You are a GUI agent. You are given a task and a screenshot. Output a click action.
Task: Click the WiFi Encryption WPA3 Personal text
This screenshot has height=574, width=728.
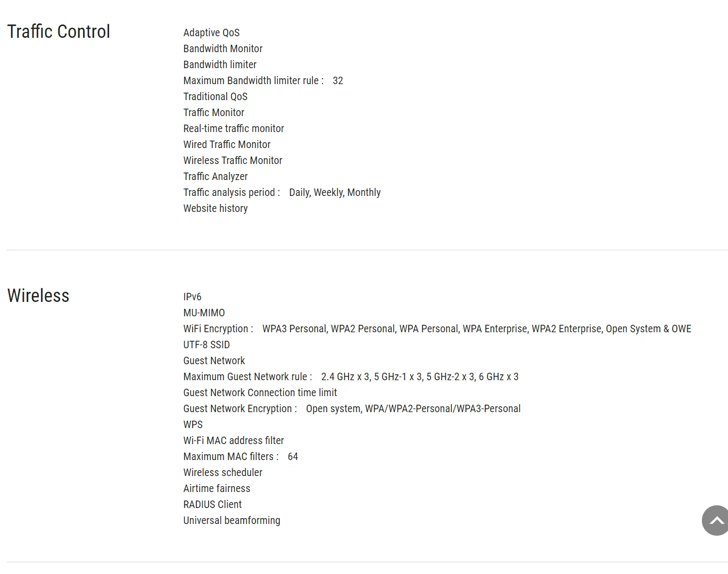294,329
